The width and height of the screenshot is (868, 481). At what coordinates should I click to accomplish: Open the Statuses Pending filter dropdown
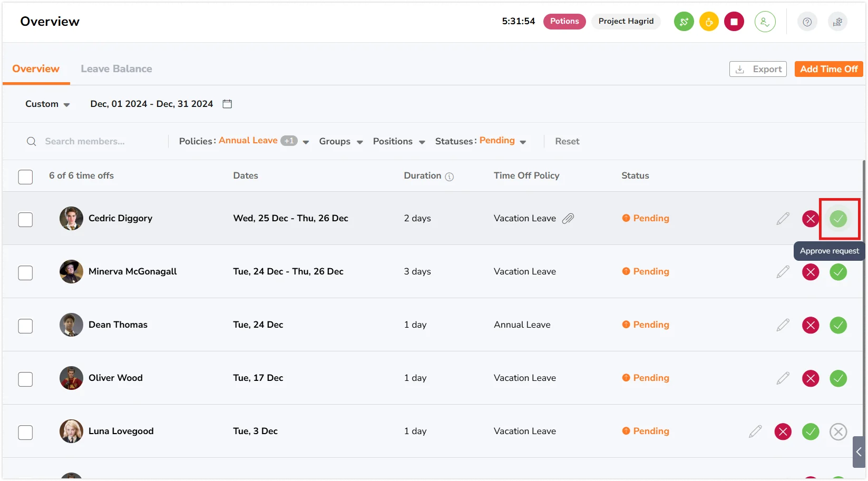pos(481,141)
